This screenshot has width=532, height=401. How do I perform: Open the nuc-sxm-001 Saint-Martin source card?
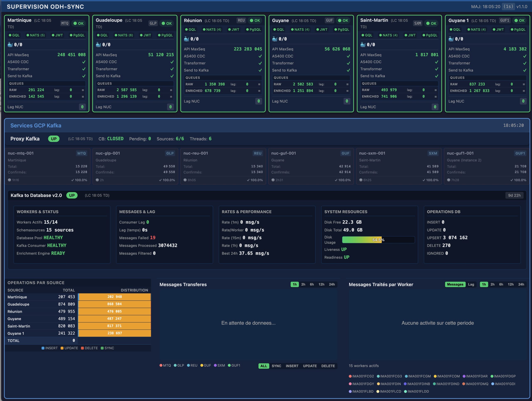(x=399, y=166)
